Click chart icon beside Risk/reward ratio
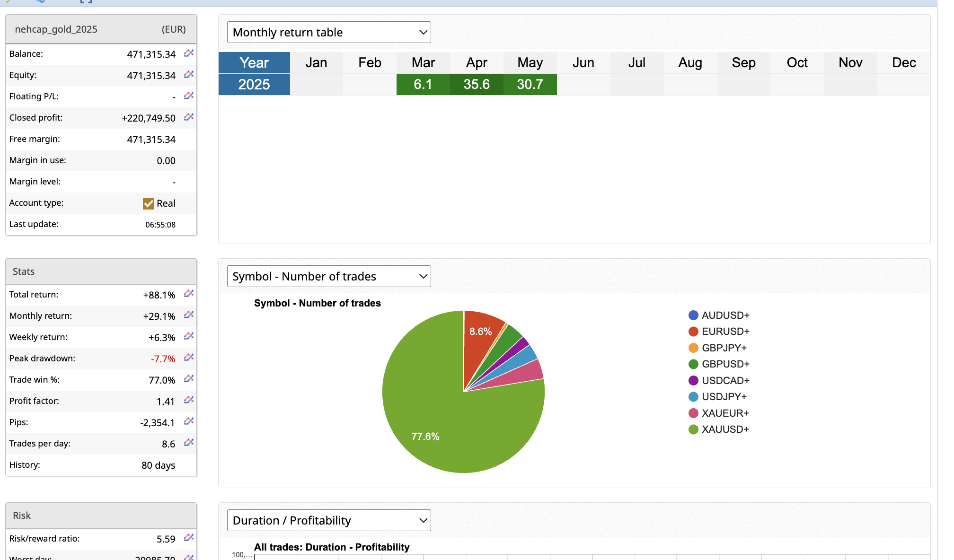The width and height of the screenshot is (954, 560). click(x=189, y=538)
